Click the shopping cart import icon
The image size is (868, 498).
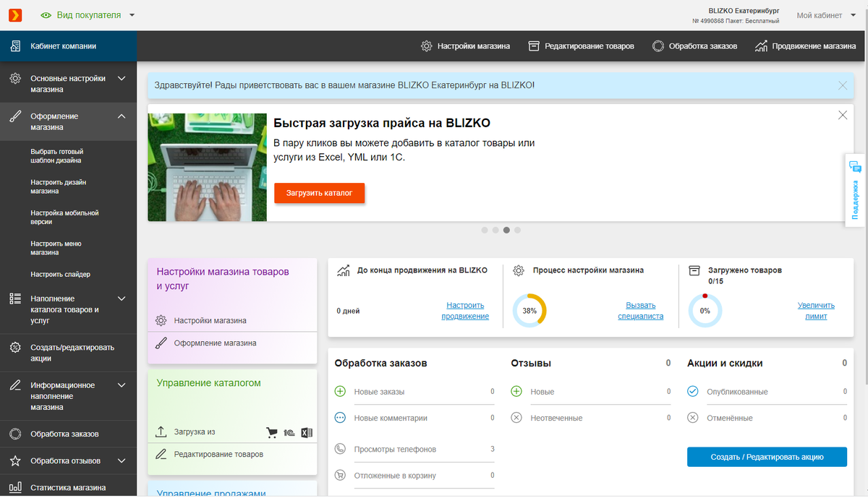pos(272,433)
